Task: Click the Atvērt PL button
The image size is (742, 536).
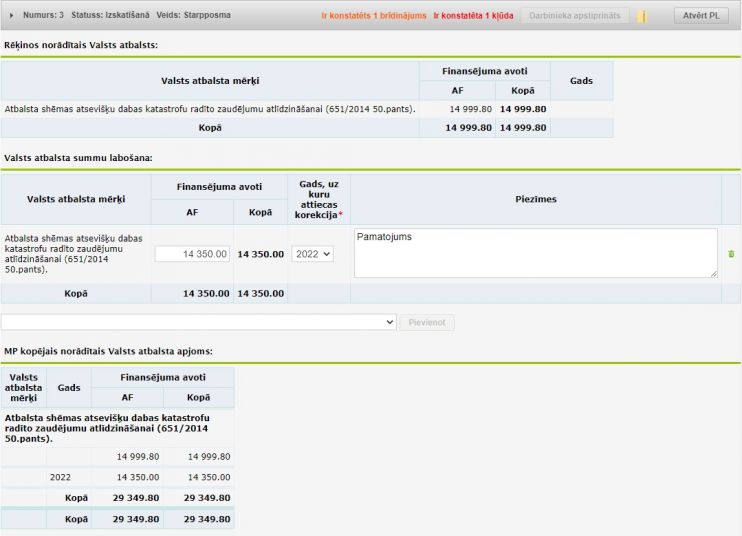Action: [701, 16]
